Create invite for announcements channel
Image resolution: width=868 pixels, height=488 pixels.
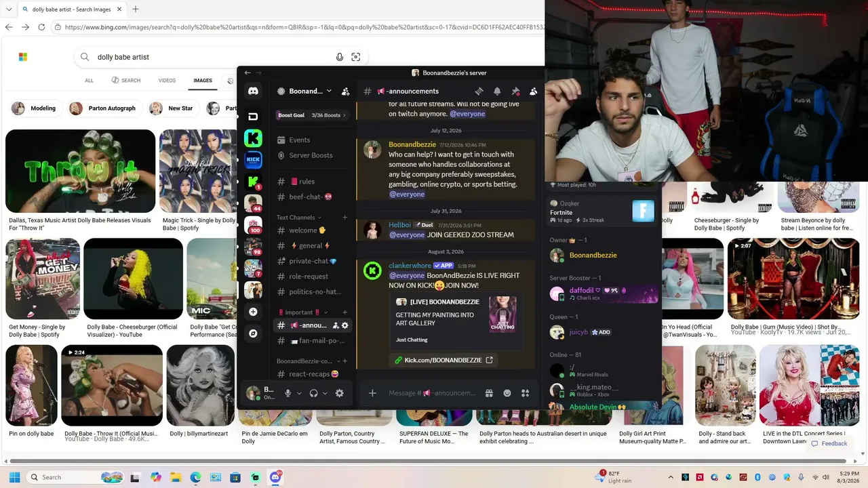pos(336,325)
